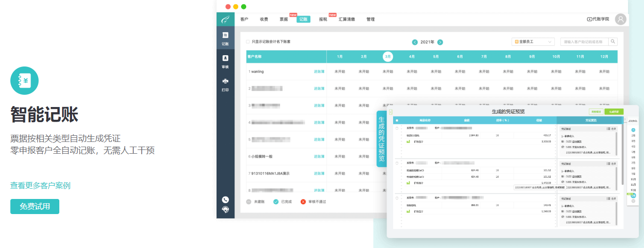Open the 查看更多客户案例 link
This screenshot has height=248, width=644.
point(40,186)
